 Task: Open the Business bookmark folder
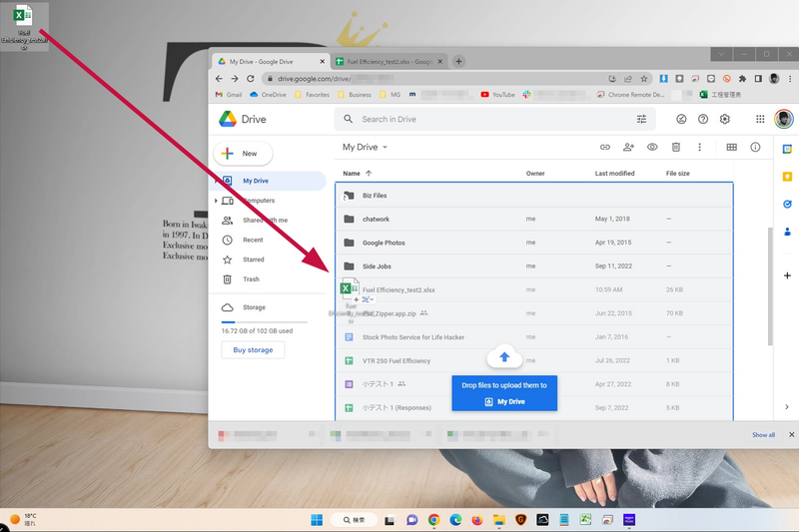355,95
